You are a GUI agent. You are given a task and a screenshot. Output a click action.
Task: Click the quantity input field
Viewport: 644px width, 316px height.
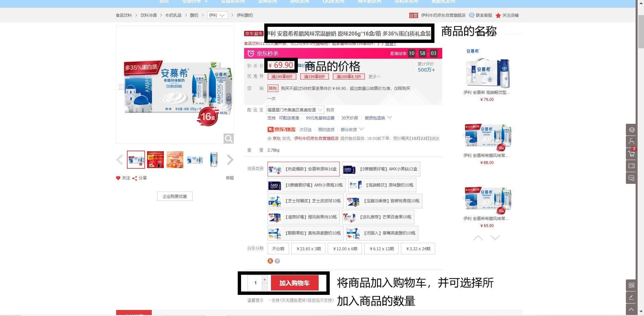[255, 283]
